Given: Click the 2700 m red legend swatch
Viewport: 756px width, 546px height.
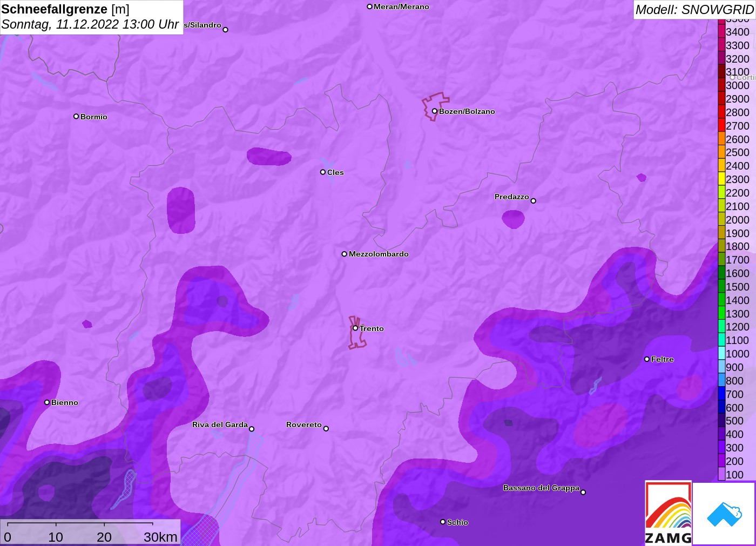Looking at the screenshot, I should pyautogui.click(x=721, y=125).
